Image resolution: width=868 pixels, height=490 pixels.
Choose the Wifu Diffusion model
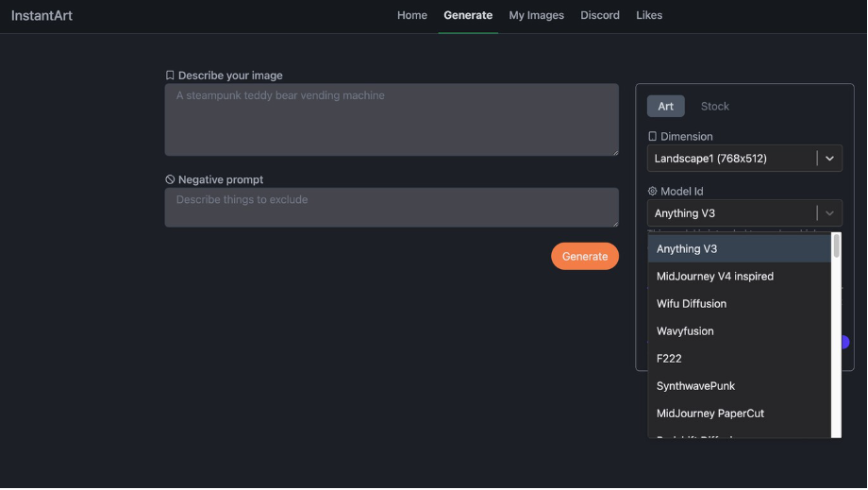tap(740, 303)
